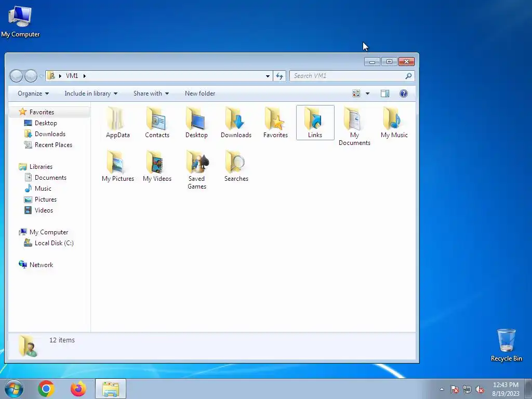Viewport: 532px width, 399px height.
Task: Open the Organize menu
Action: tap(33, 94)
